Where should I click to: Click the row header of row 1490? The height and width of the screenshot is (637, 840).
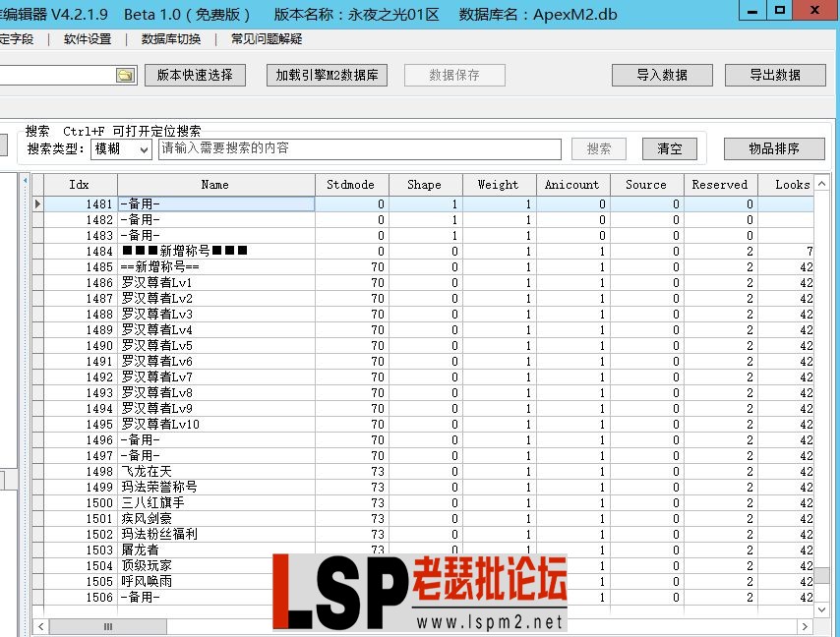pos(37,345)
